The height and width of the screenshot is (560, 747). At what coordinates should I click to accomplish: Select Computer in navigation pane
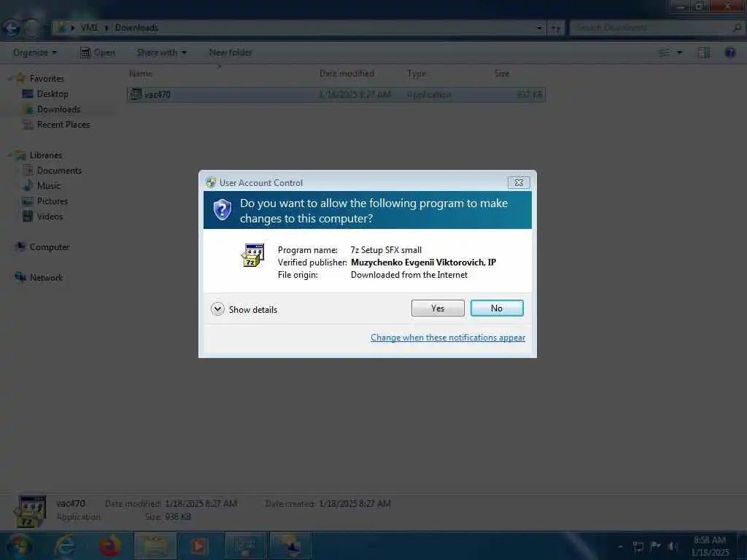(x=49, y=246)
